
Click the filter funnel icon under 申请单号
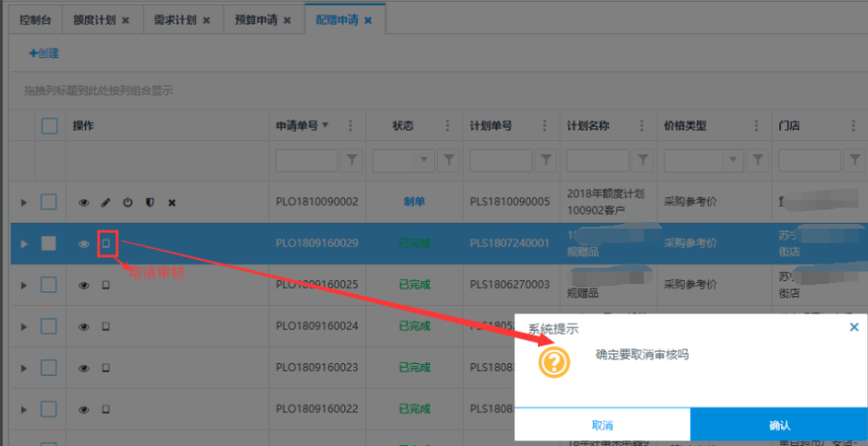(x=352, y=159)
